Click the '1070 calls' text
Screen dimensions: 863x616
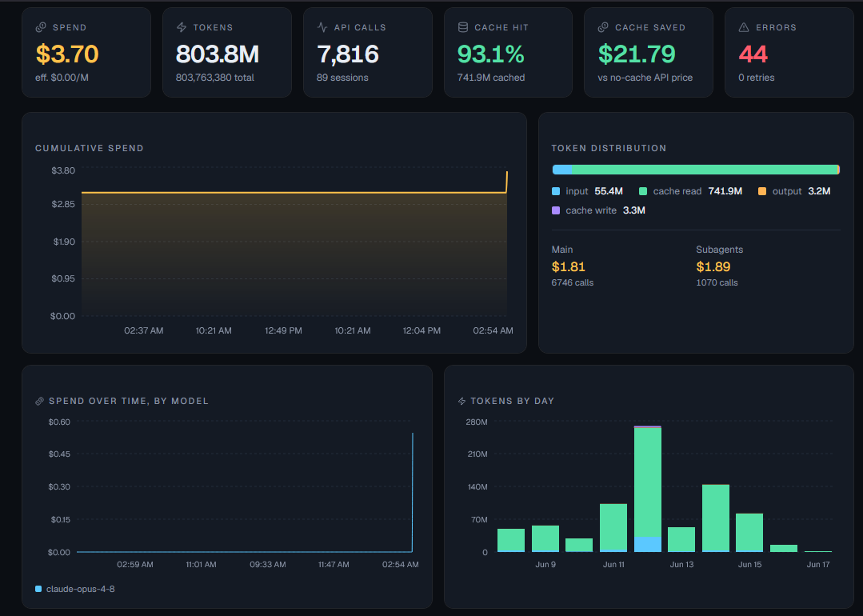coord(717,283)
